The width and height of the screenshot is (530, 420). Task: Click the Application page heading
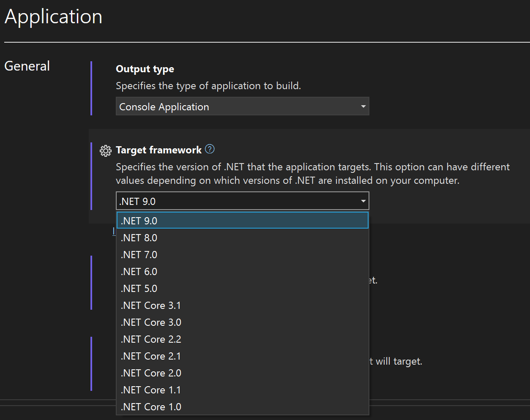(53, 17)
